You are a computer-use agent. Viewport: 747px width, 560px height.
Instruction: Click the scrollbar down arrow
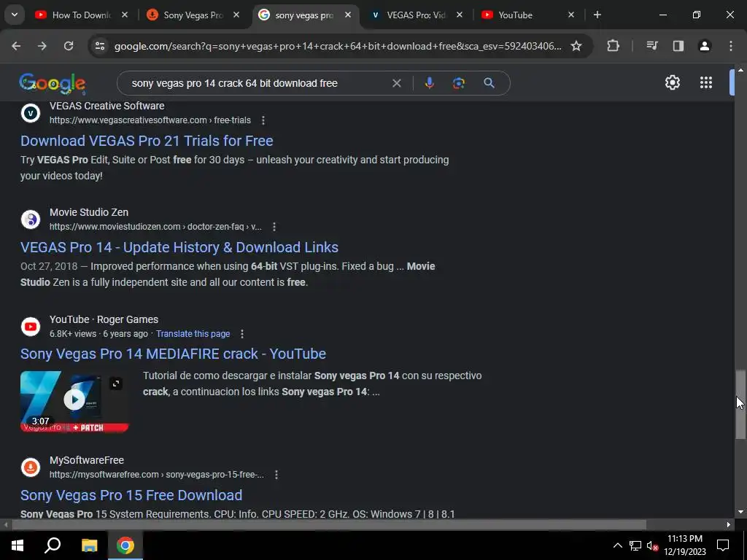740,512
